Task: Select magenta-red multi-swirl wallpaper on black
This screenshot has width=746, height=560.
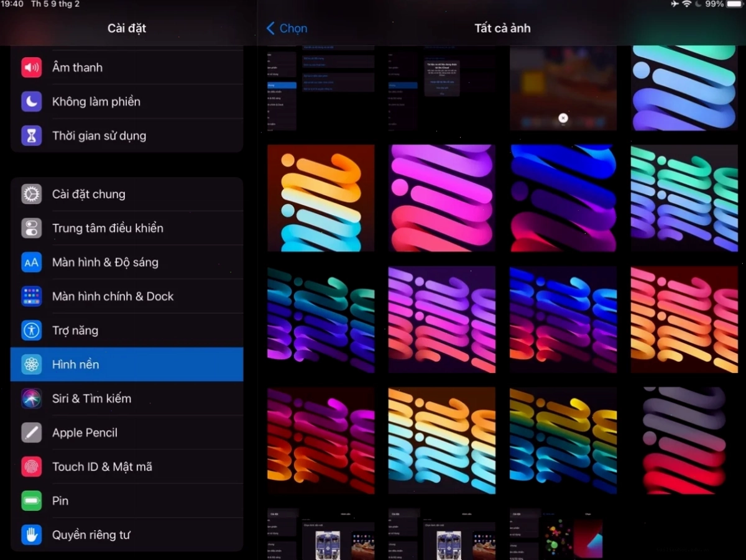Action: [x=321, y=441]
